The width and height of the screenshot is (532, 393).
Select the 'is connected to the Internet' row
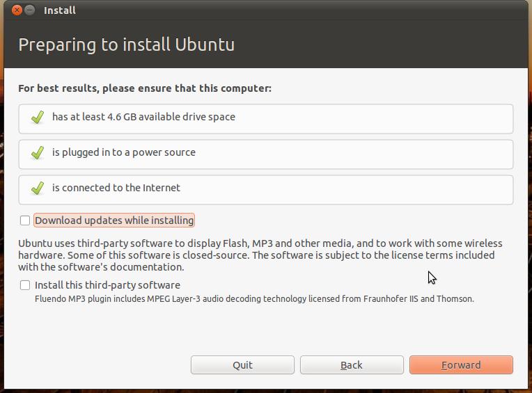[266, 190]
